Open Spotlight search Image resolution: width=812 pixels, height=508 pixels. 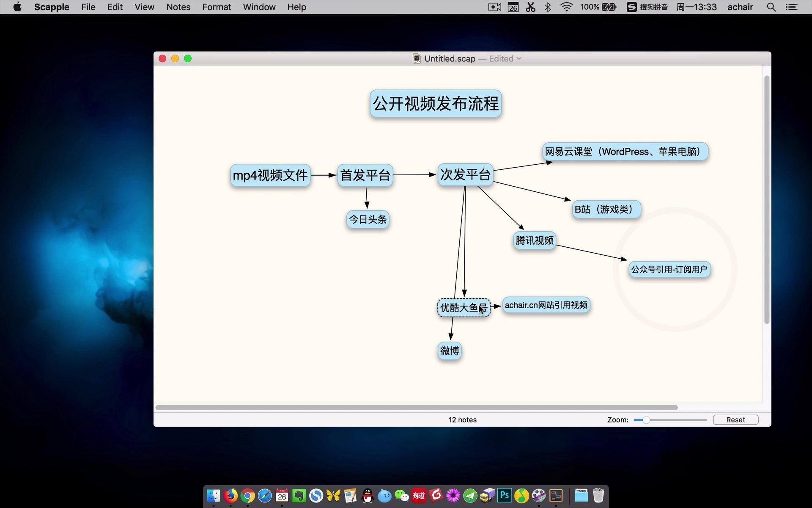pos(771,7)
